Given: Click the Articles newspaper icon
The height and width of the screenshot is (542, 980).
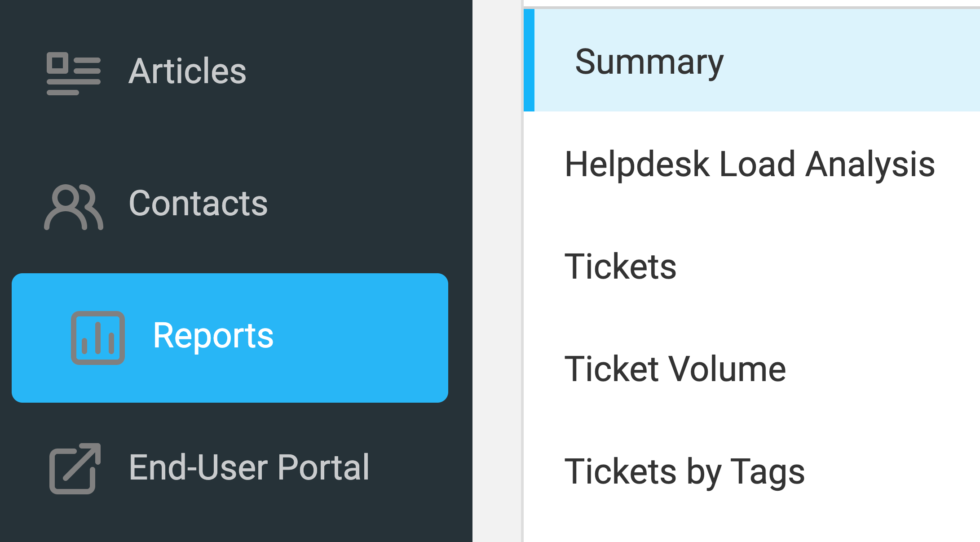Looking at the screenshot, I should point(73,73).
